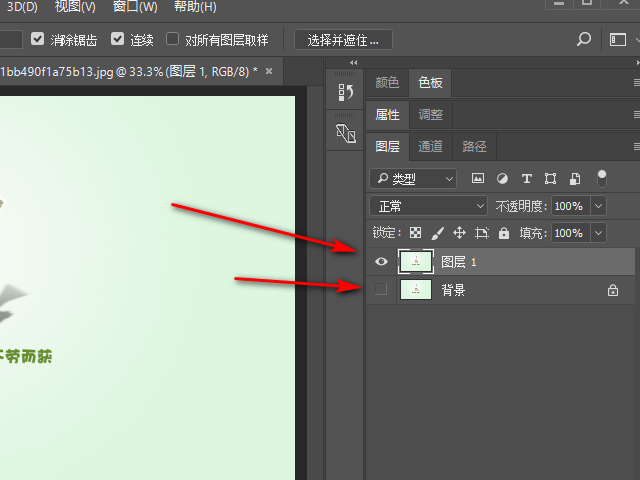Open the workspace switcher icon
The height and width of the screenshot is (480, 640).
(x=618, y=40)
